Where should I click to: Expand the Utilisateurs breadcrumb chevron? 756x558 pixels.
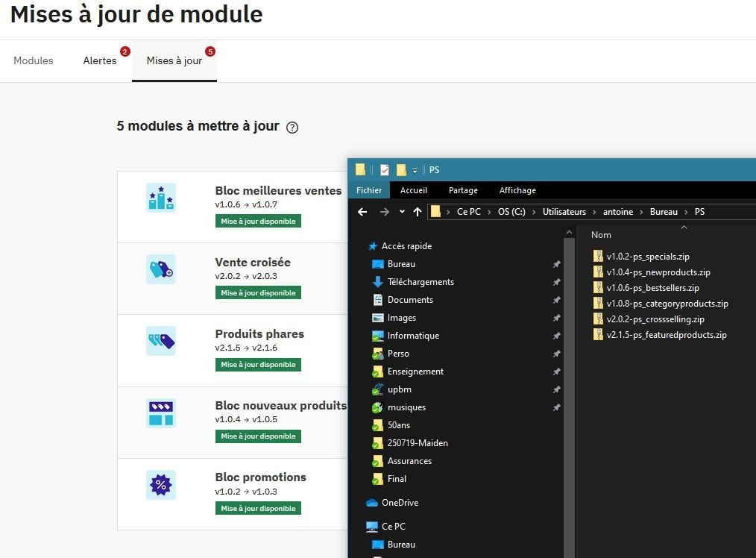pyautogui.click(x=594, y=212)
